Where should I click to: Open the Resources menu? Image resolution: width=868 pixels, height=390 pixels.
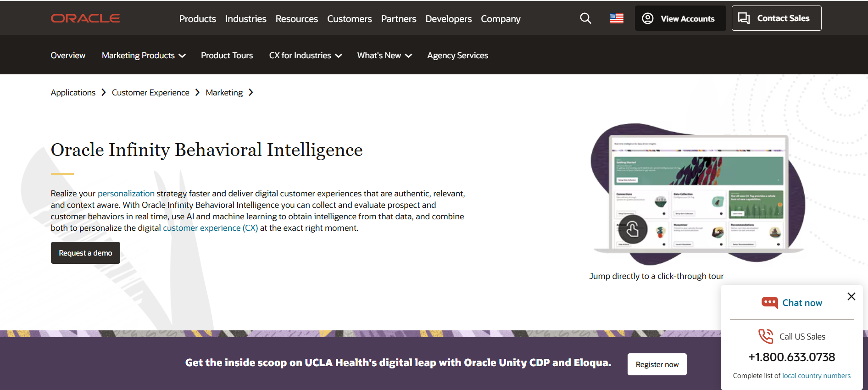coord(296,19)
